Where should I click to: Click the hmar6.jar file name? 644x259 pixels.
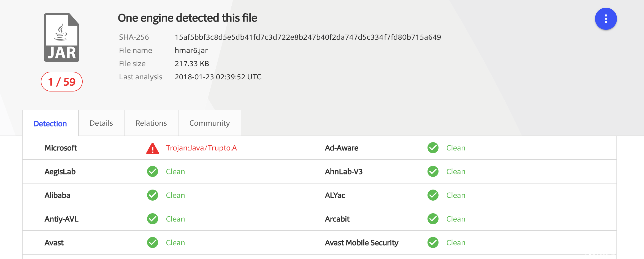191,50
